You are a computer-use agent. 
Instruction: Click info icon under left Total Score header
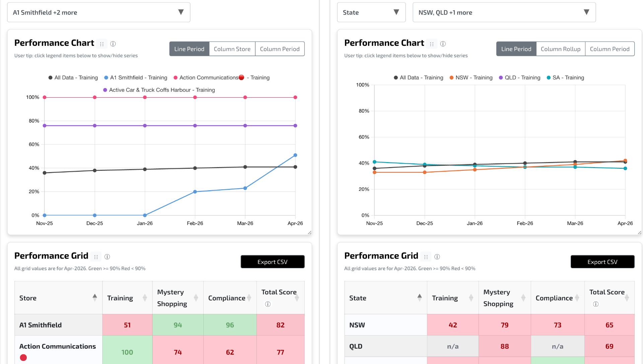tap(268, 304)
